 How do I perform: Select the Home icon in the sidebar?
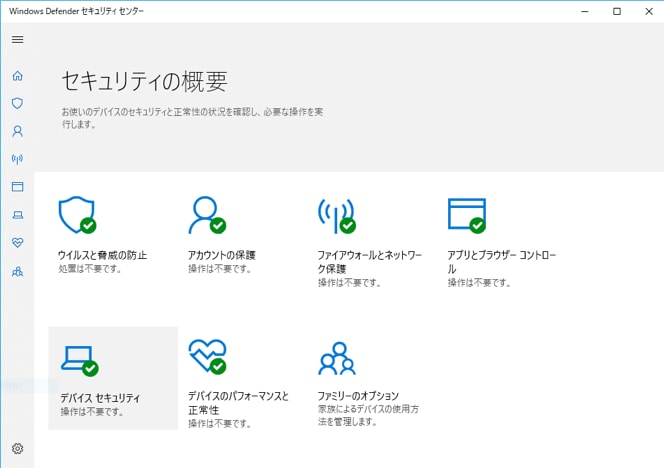tap(17, 76)
